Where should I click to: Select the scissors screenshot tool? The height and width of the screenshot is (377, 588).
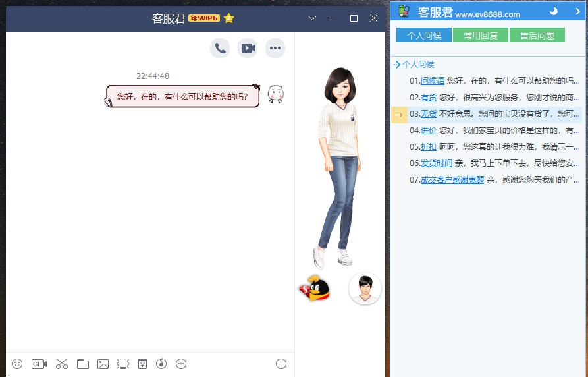pyautogui.click(x=62, y=364)
